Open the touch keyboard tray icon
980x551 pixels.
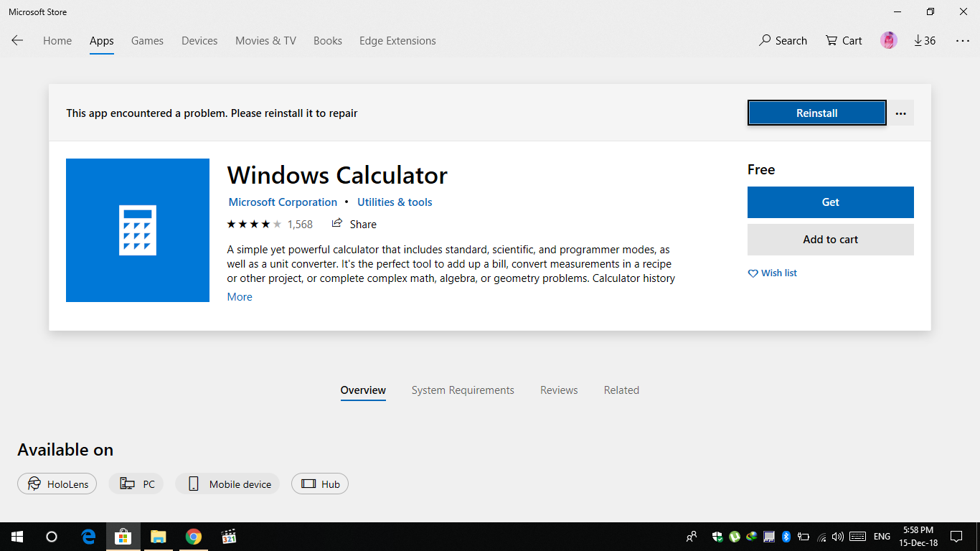(857, 537)
